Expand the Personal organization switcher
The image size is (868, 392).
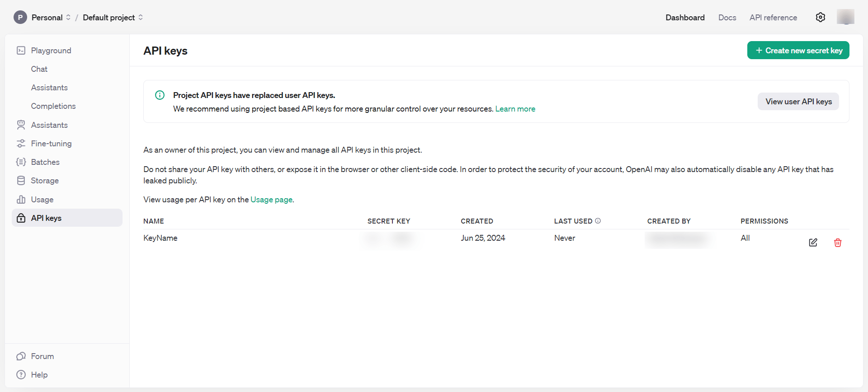(68, 17)
